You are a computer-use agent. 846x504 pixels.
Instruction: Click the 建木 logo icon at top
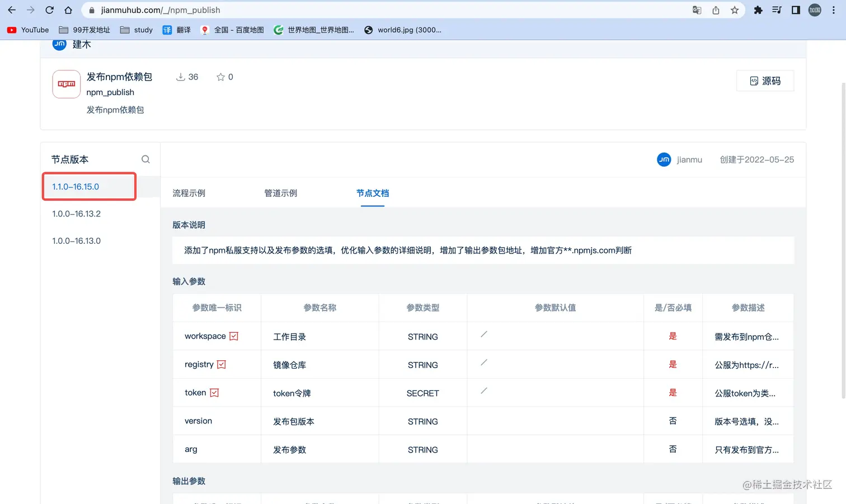[59, 45]
